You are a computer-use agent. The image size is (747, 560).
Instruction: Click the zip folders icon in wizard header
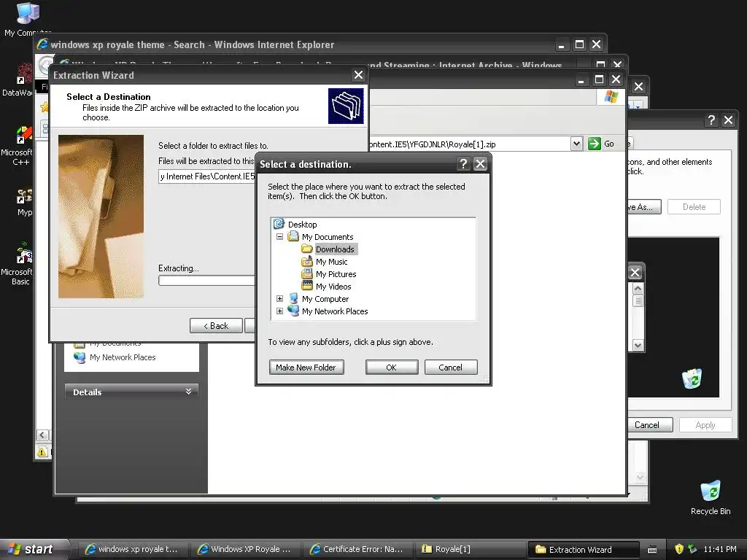pos(346,106)
